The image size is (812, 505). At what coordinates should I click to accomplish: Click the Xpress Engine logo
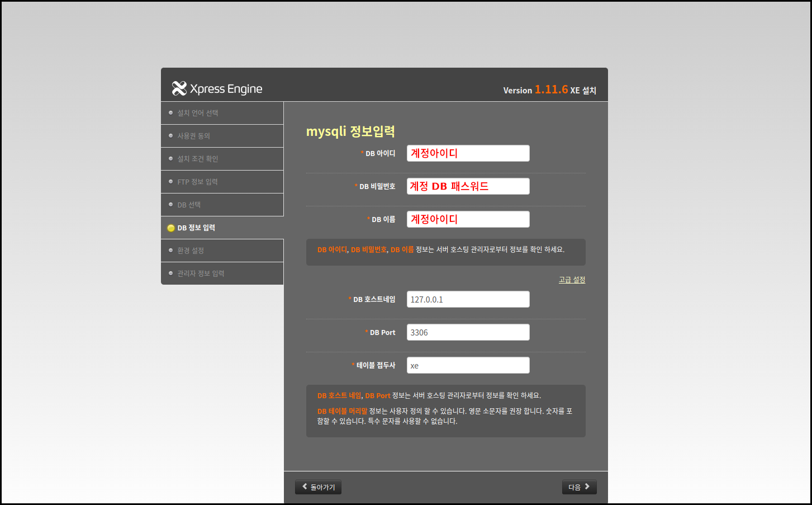pos(217,88)
